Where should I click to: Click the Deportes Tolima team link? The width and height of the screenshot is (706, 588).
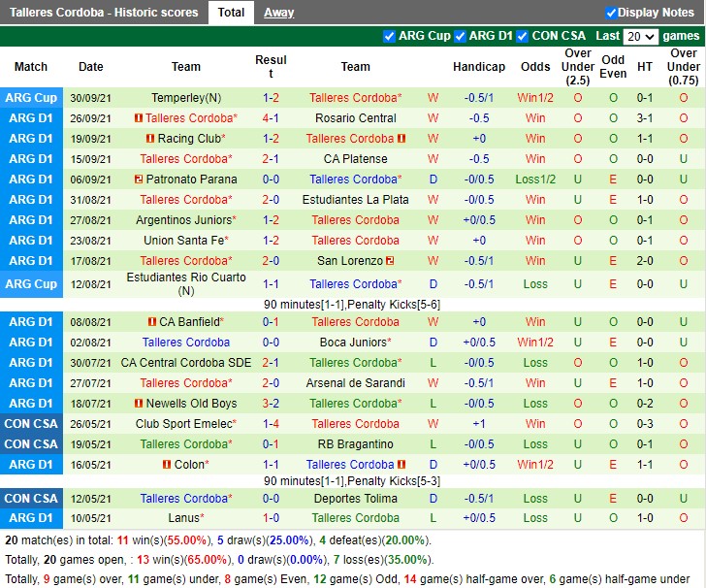[x=355, y=499]
